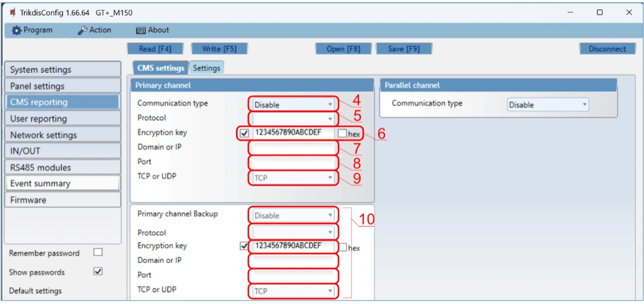Expand Parallel channel Communication type dropdown
Viewport: 644px width, 304px height.
pyautogui.click(x=548, y=105)
